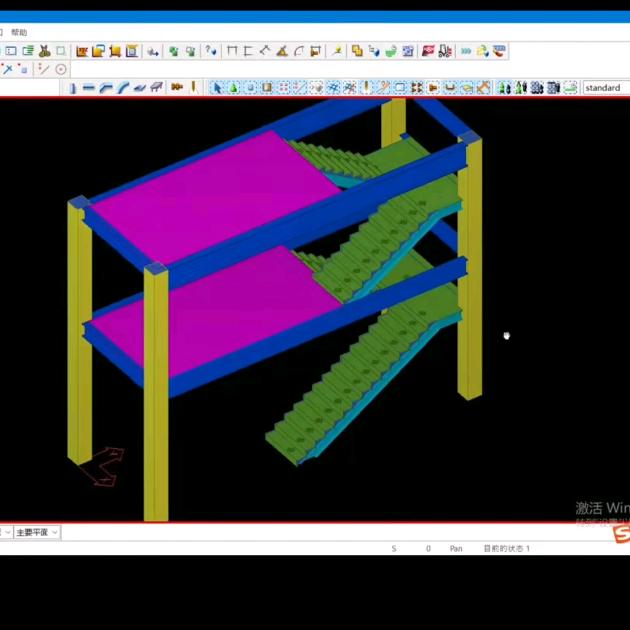The image size is (630, 630).
Task: Choose the curved beam tool icon
Action: point(122,88)
